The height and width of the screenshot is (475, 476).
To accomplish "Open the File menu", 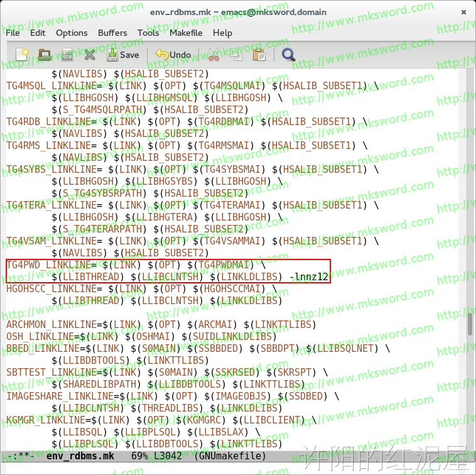I will coord(13,33).
